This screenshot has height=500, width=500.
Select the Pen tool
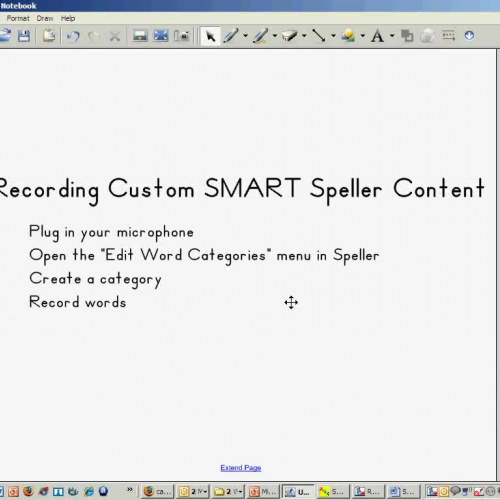tap(231, 36)
